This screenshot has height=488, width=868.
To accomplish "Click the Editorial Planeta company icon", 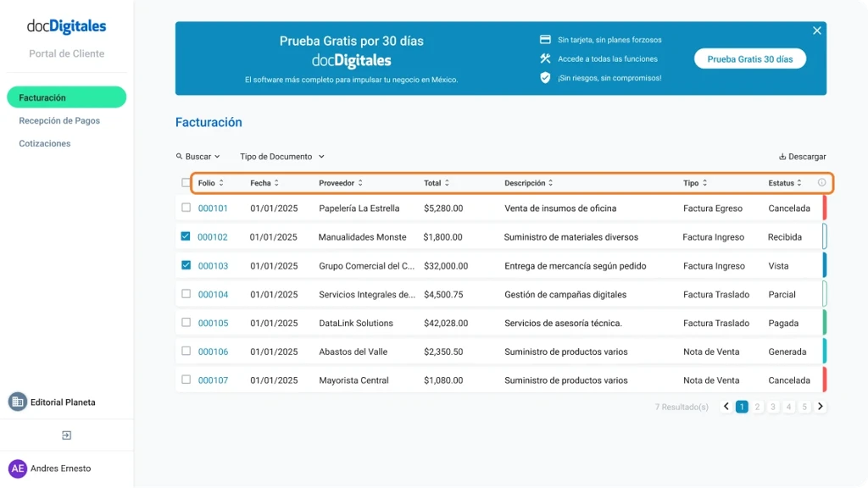I will (x=16, y=401).
